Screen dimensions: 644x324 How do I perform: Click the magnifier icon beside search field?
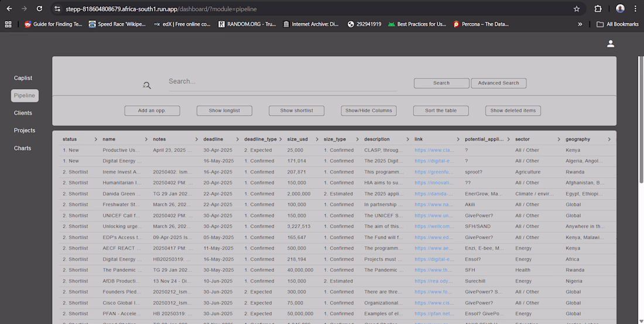point(147,86)
